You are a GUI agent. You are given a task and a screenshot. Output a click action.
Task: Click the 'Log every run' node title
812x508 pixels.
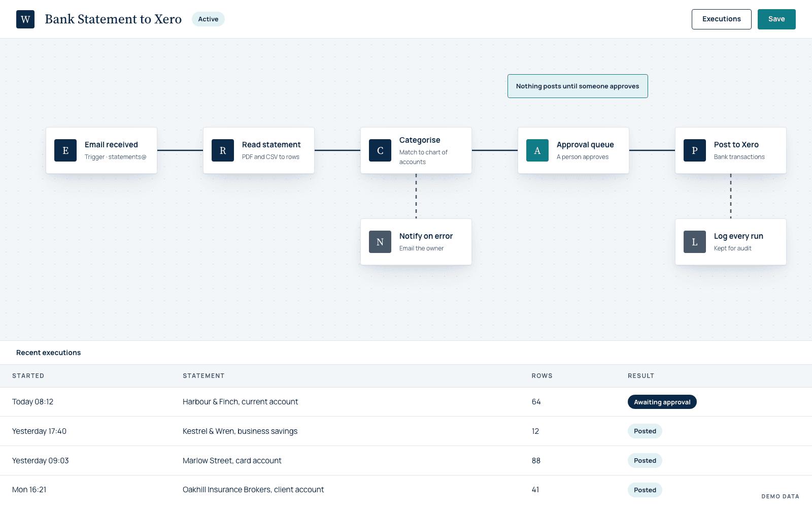click(738, 236)
